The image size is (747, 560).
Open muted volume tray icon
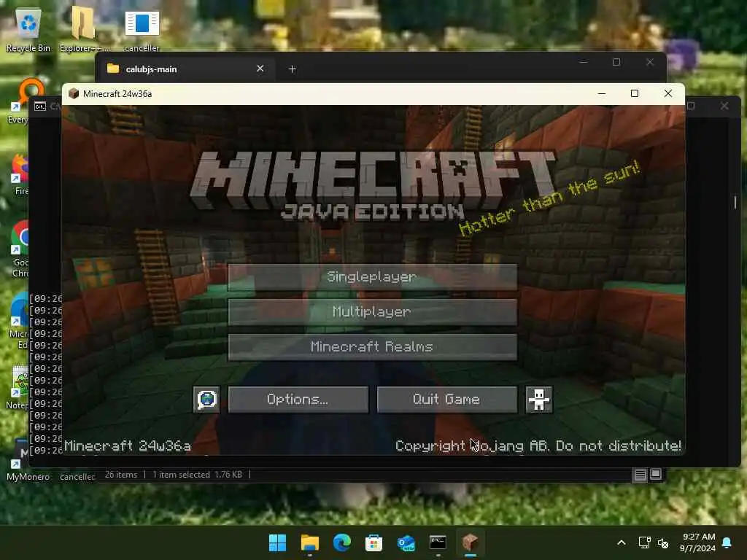click(662, 542)
